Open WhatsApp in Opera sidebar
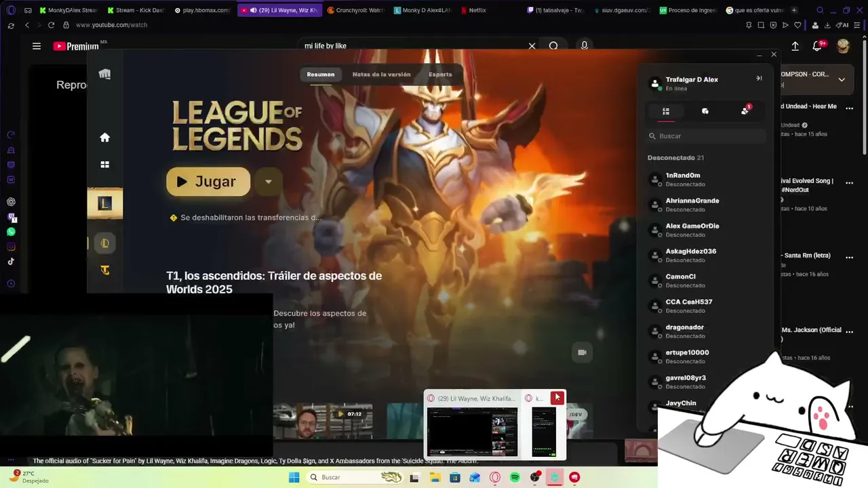The width and height of the screenshot is (868, 488). click(x=11, y=232)
